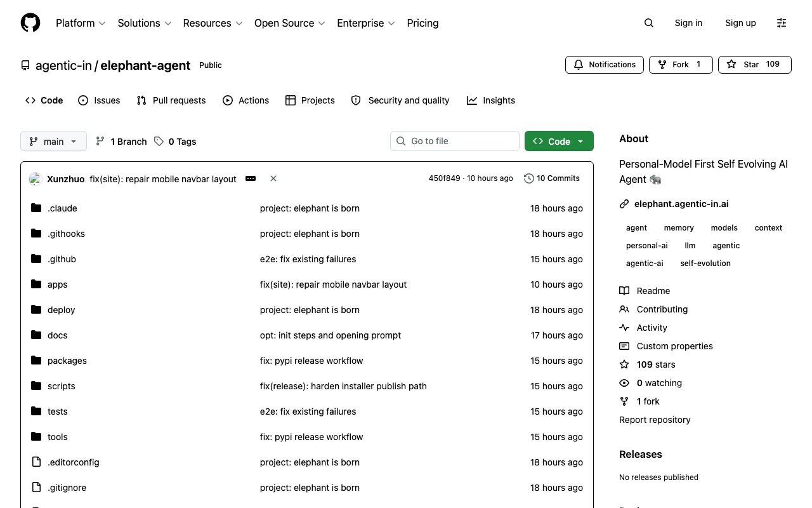
Task: Open commit hash 450f849
Action: tap(444, 178)
